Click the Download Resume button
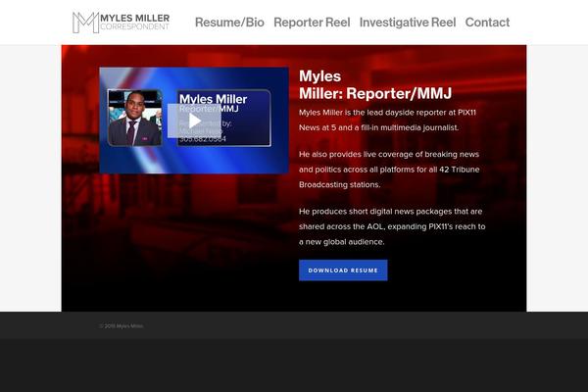The image size is (588, 392). point(343,270)
